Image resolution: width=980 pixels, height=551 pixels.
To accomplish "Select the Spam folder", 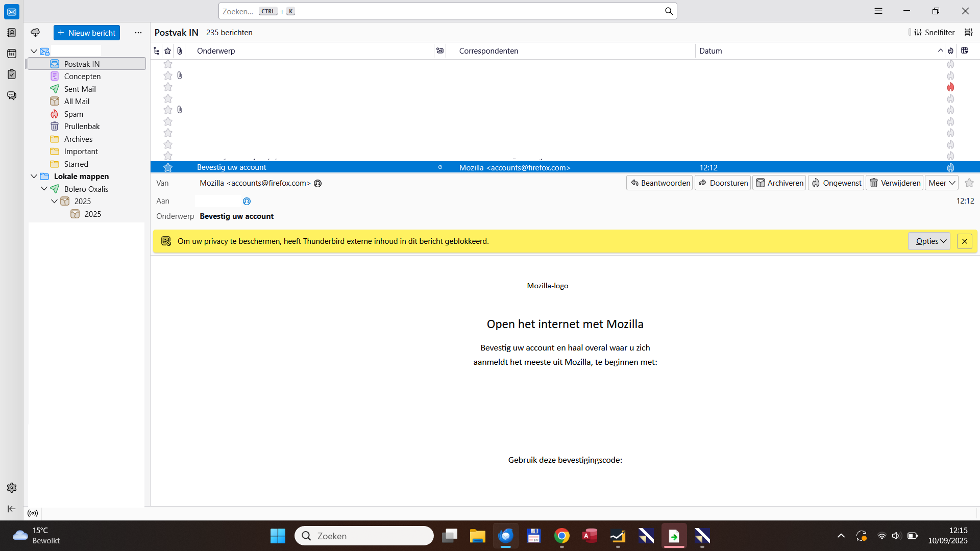I will click(73, 114).
